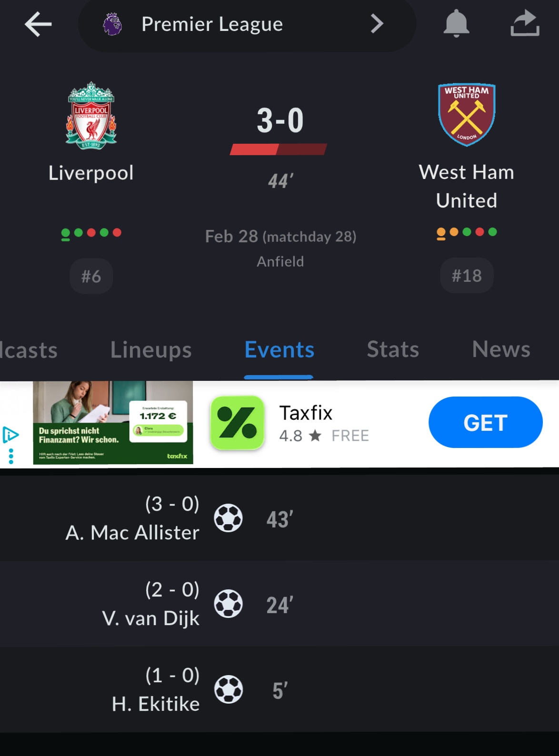Switch to the Lineups tab
This screenshot has height=756, width=559.
pyautogui.click(x=151, y=350)
